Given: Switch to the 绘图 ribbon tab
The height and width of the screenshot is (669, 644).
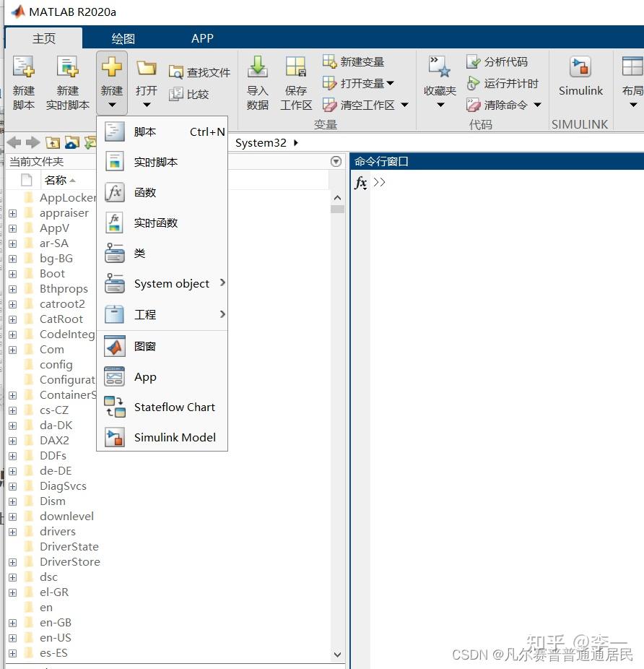Looking at the screenshot, I should [122, 38].
